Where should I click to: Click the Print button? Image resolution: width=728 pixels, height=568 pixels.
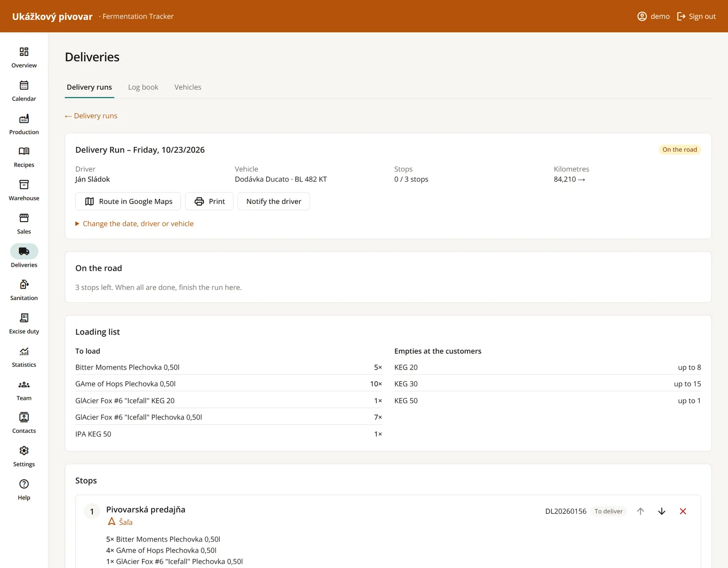coord(209,201)
